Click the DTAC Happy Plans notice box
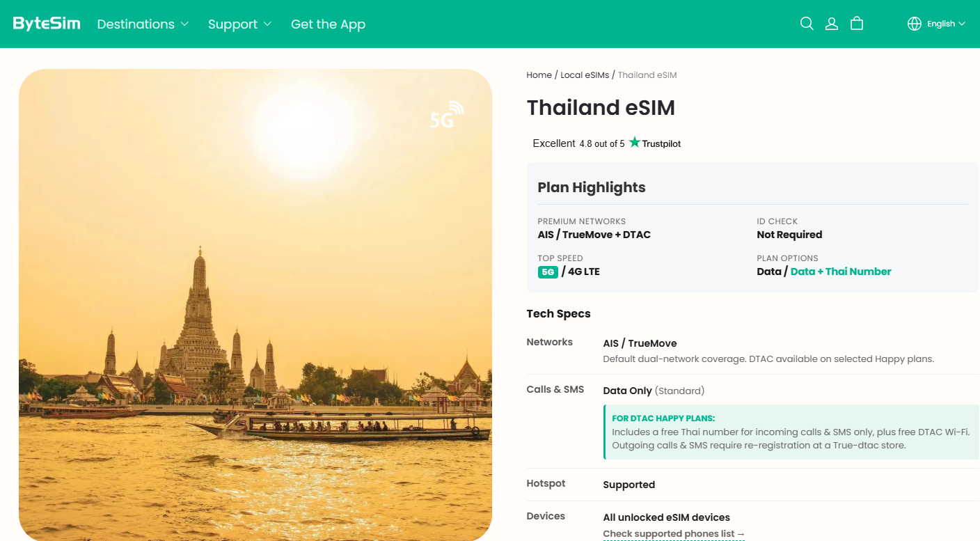 791,432
